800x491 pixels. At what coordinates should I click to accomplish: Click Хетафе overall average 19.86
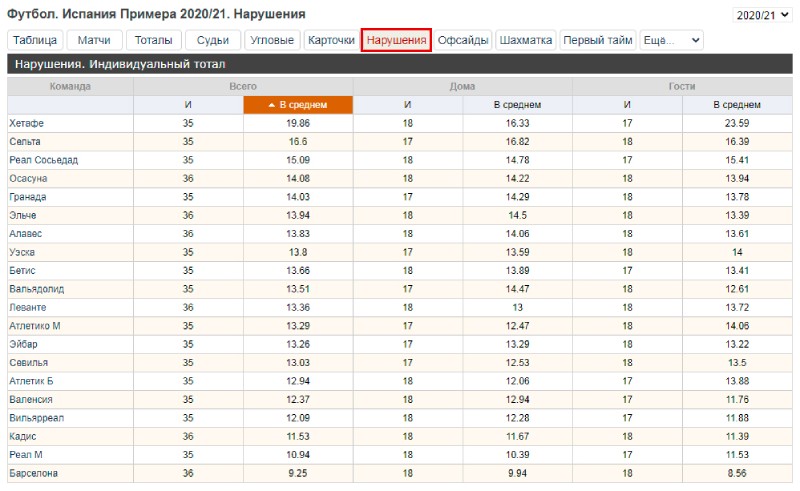pyautogui.click(x=298, y=123)
